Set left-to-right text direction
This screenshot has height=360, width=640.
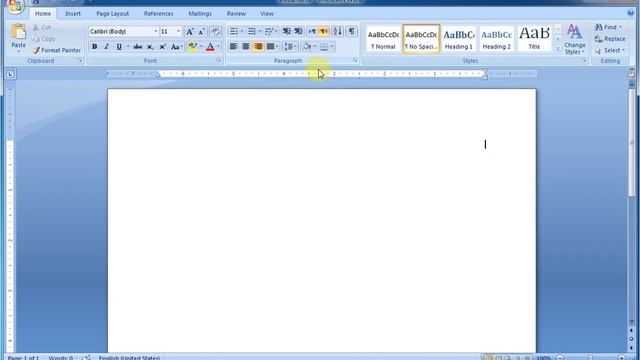(x=312, y=31)
